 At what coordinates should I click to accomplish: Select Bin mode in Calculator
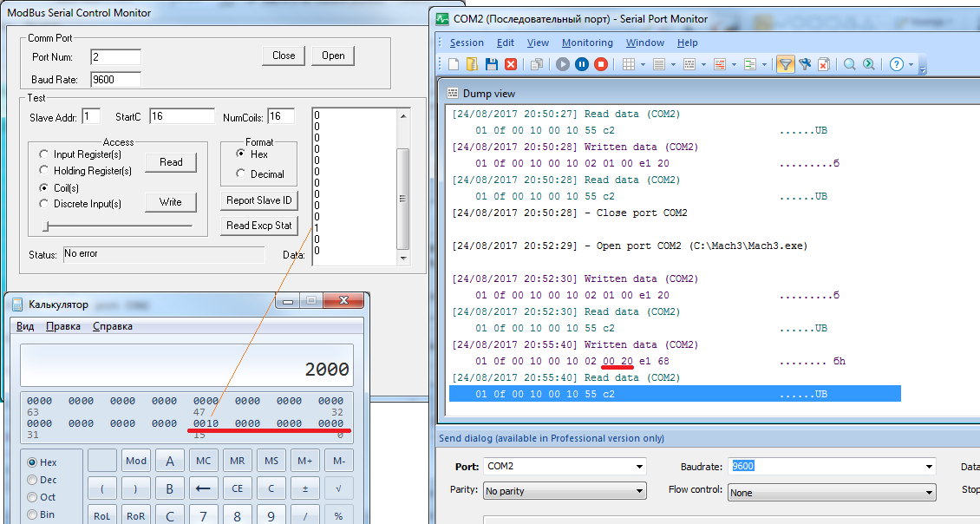(32, 514)
